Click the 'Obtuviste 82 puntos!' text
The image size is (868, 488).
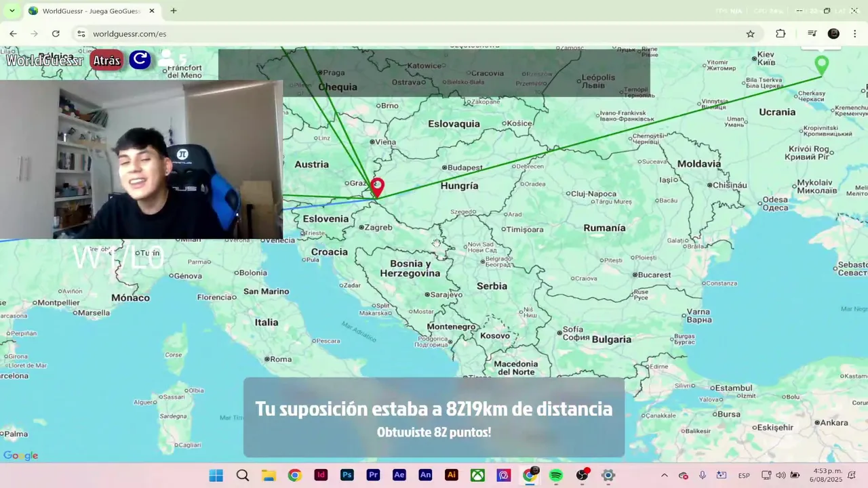tap(434, 432)
